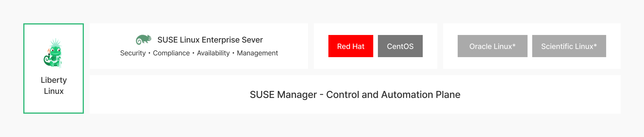
Task: Select the dark gray CentOS button
Action: click(x=400, y=46)
